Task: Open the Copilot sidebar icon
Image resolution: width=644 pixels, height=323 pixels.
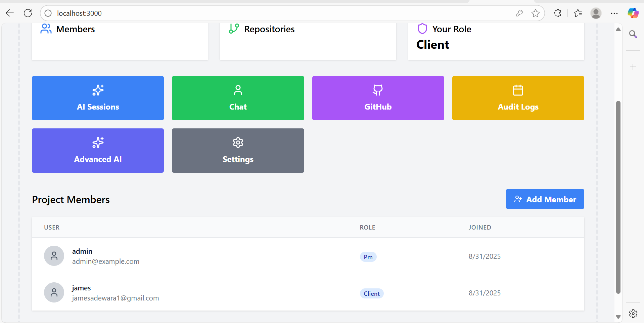Action: coord(633,13)
